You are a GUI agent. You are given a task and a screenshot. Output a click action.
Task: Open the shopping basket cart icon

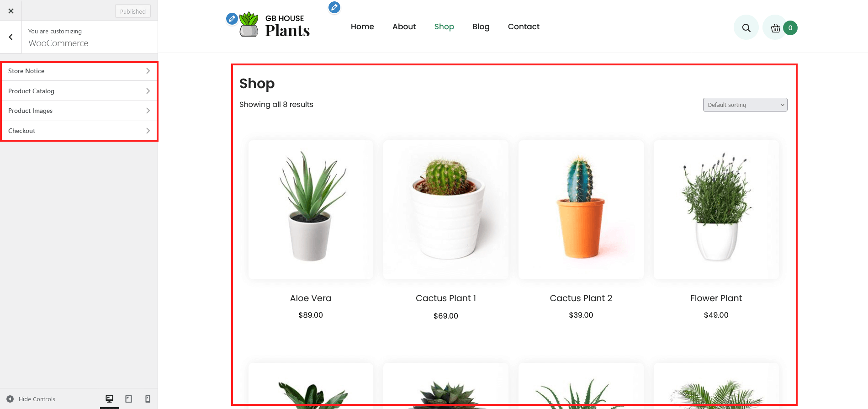click(x=775, y=28)
